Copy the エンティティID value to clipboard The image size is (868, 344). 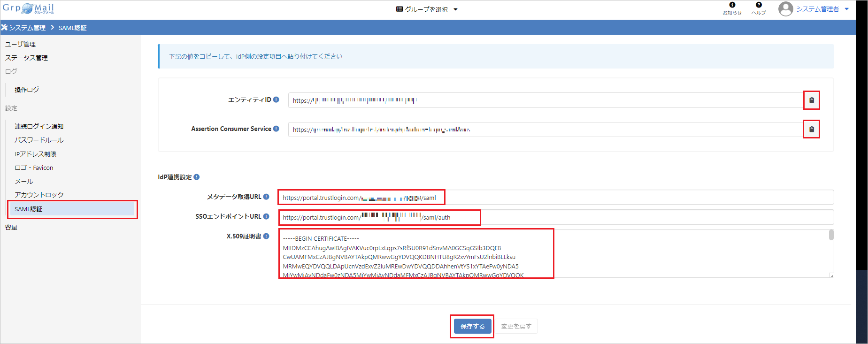click(x=812, y=100)
